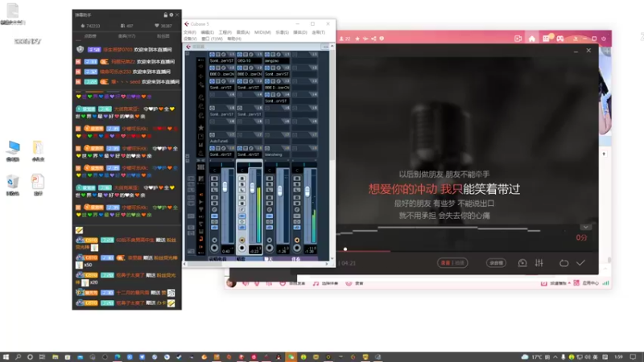Click 变音 in bottom pink bar
The width and height of the screenshot is (644, 362).
pyautogui.click(x=359, y=283)
